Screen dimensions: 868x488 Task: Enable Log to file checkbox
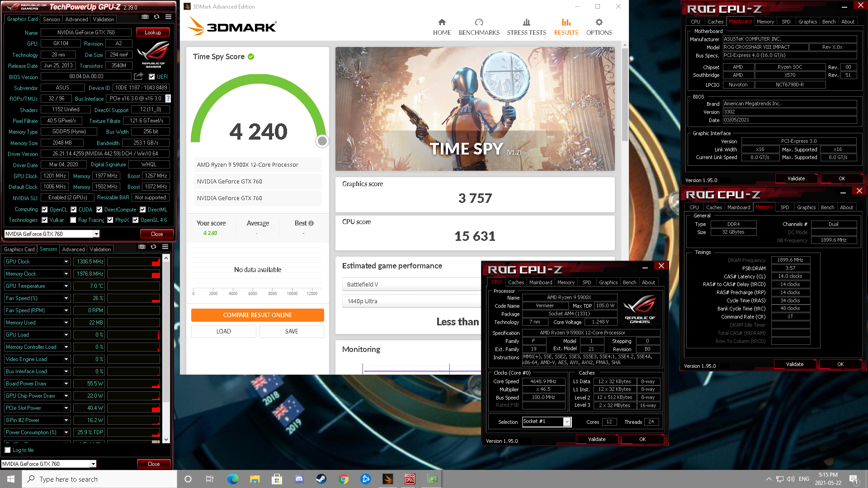click(x=8, y=450)
